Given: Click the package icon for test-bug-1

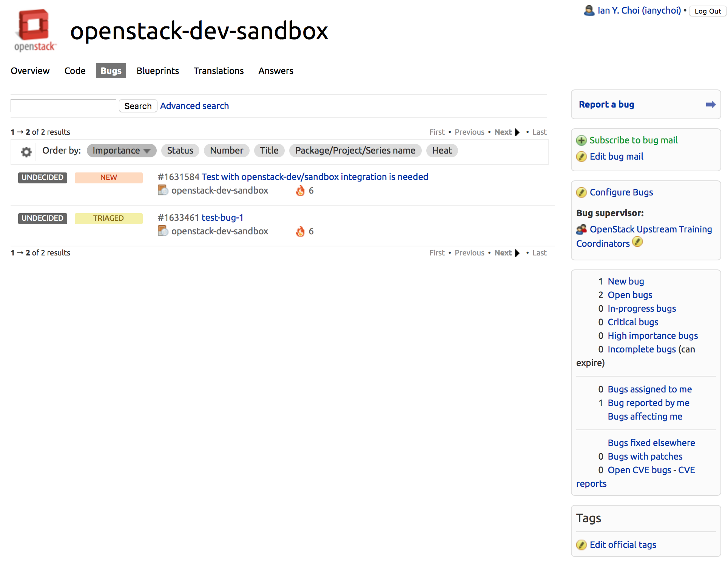Looking at the screenshot, I should coord(163,231).
